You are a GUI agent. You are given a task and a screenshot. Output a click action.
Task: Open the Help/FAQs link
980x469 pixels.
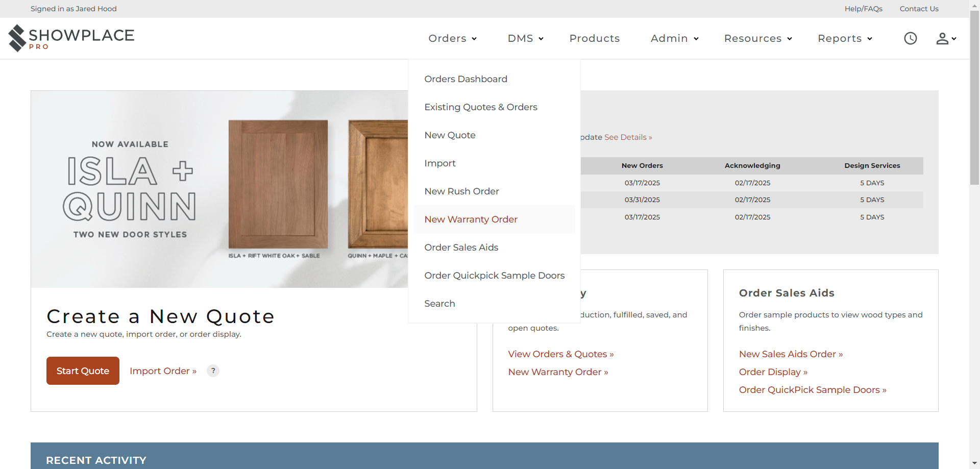pos(863,9)
